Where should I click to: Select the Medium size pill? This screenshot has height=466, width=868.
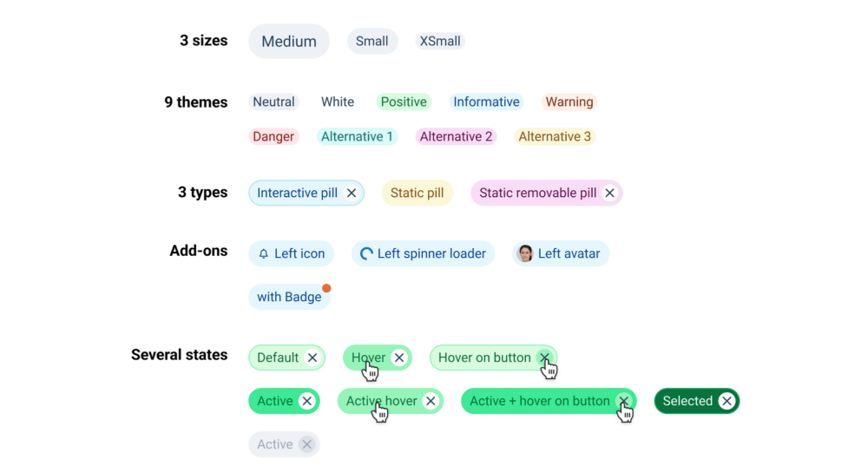(289, 41)
